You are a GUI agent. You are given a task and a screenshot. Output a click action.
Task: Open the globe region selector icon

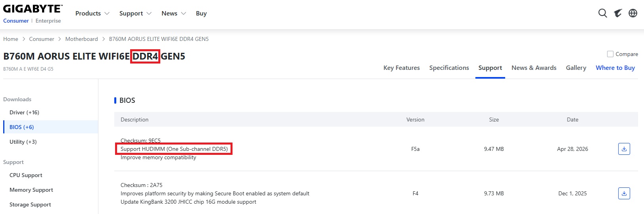click(x=633, y=13)
